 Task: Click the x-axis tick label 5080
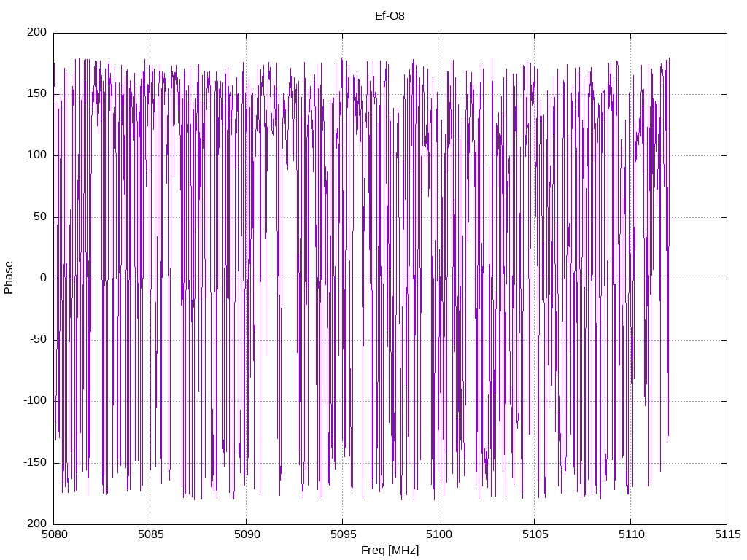[54, 534]
